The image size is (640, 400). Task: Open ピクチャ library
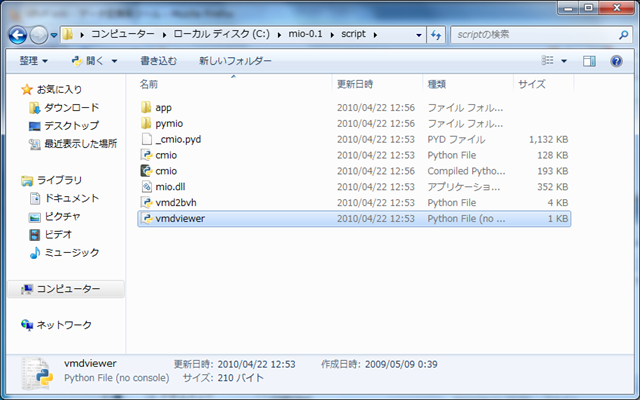tap(62, 216)
